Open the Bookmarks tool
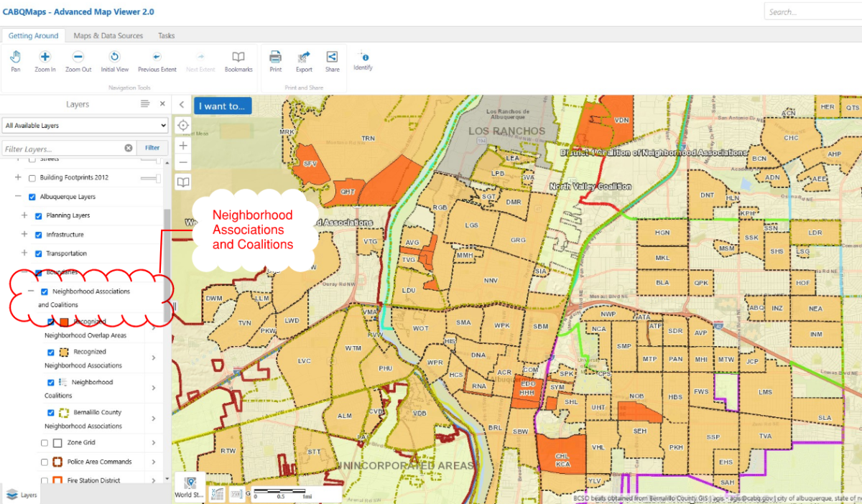Screen dimensions: 862x504 (x=238, y=61)
